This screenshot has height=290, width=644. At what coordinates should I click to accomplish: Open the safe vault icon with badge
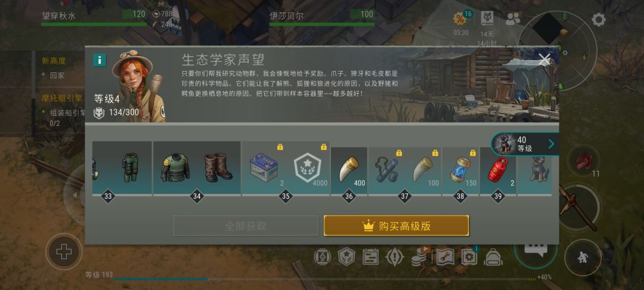click(x=469, y=257)
